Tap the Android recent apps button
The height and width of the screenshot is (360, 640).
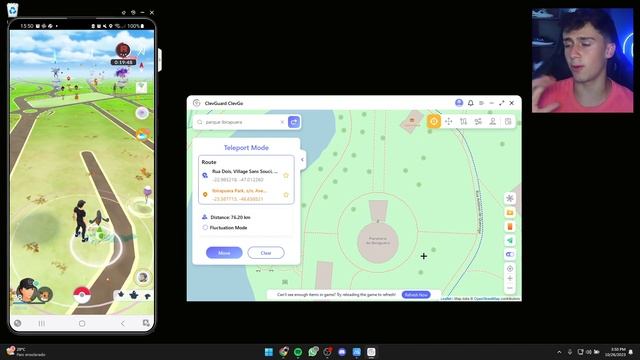(42, 323)
